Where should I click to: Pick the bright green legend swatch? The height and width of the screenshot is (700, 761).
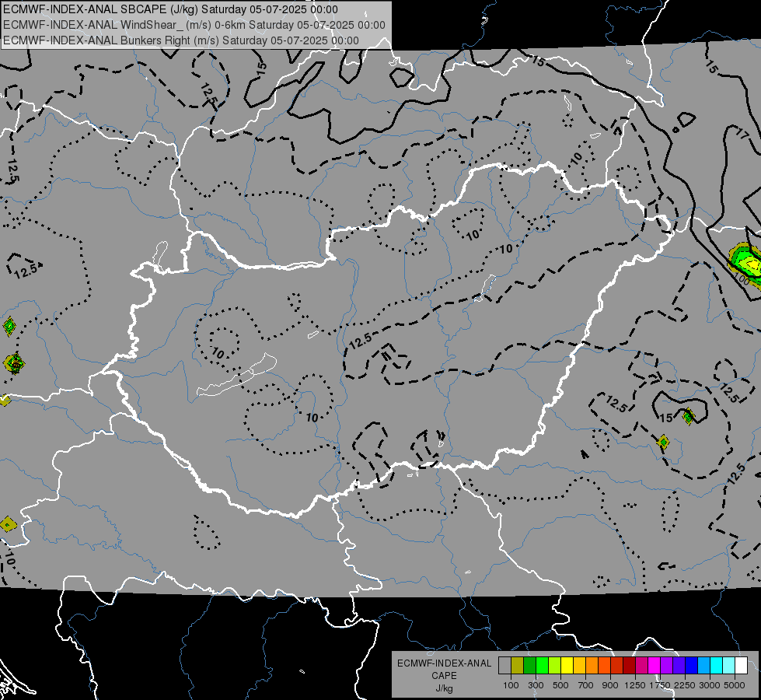pos(543,665)
